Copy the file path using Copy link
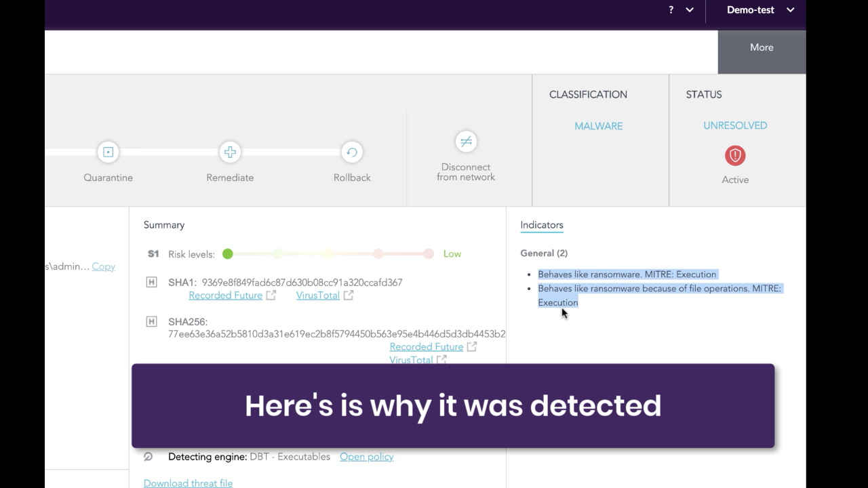Image resolution: width=868 pixels, height=488 pixels. [x=103, y=266]
